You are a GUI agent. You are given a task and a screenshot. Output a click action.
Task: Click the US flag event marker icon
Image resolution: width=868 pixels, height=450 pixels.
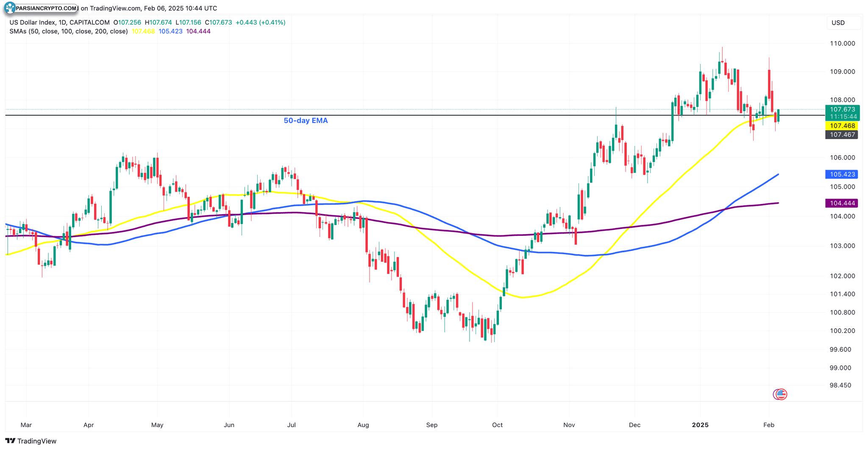780,394
